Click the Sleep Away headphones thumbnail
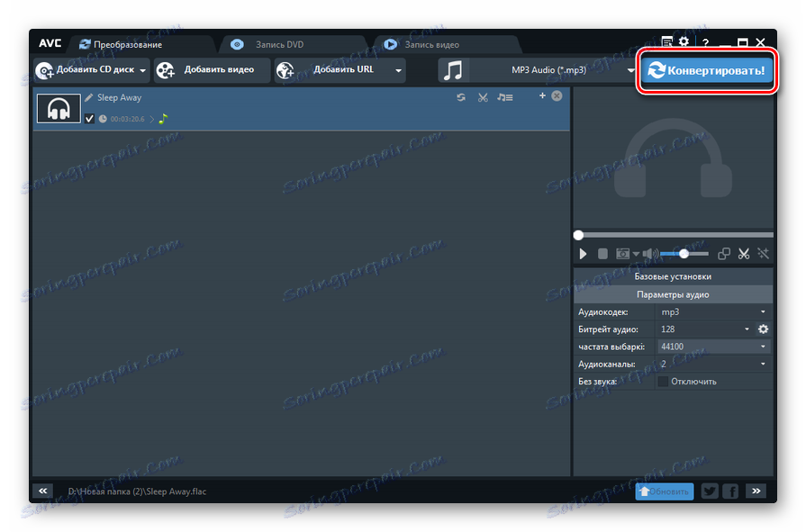Image resolution: width=806 pixels, height=532 pixels. 59,108
